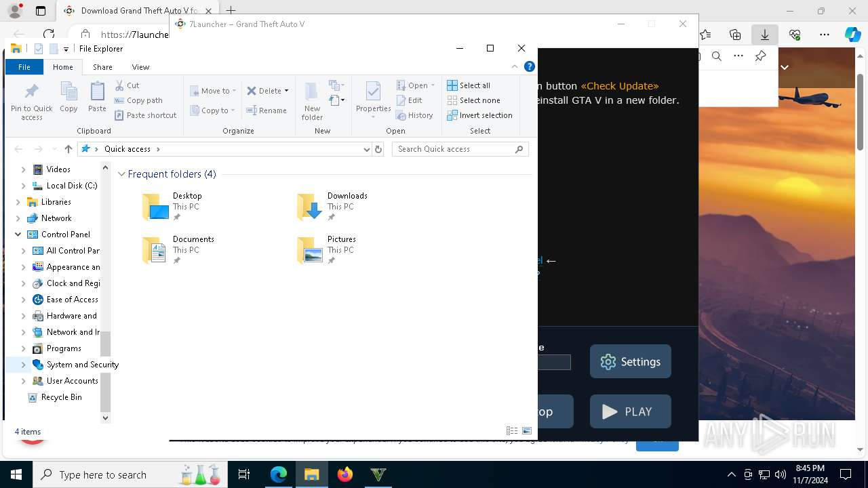This screenshot has height=488, width=868.
Task: Switch to the View ribbon tab
Action: pos(140,67)
